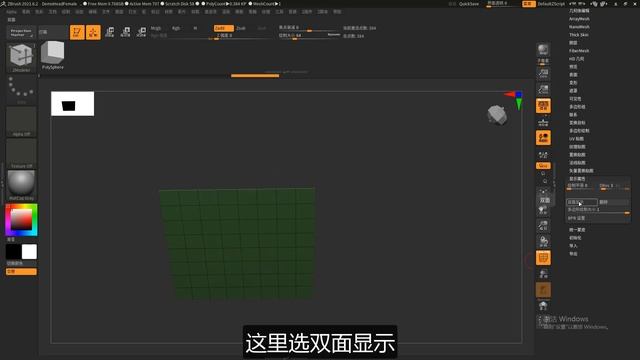Click the white reference thumbnail in canvas

[73, 104]
